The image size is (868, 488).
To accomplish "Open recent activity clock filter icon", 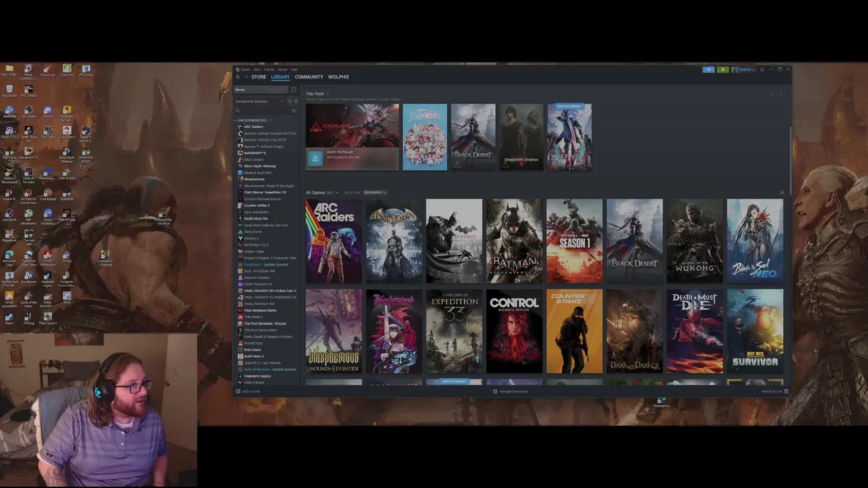I will pos(290,101).
